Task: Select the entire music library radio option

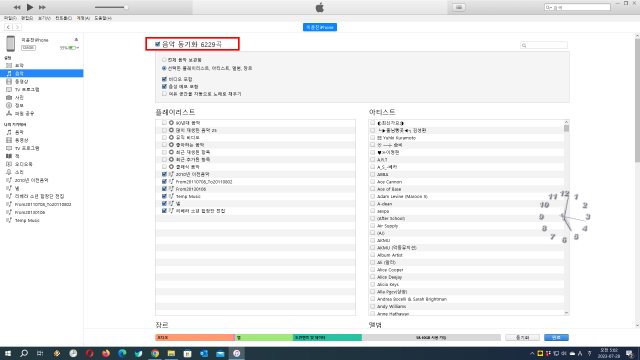Action: click(164, 60)
